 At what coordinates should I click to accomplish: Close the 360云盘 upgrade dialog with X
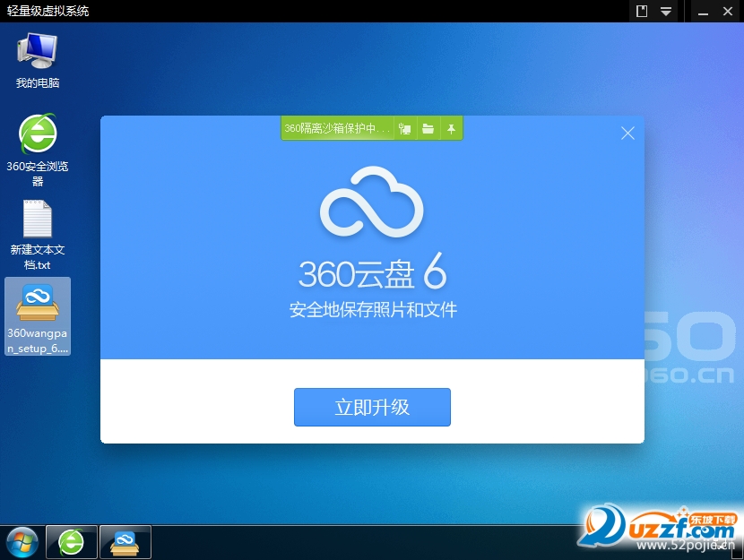[x=627, y=133]
